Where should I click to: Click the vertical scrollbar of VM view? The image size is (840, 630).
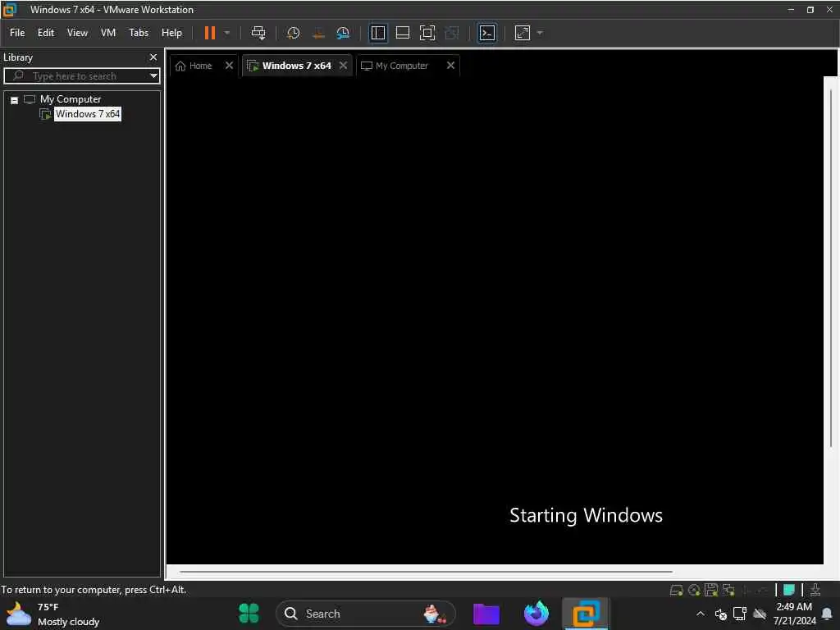[831, 268]
